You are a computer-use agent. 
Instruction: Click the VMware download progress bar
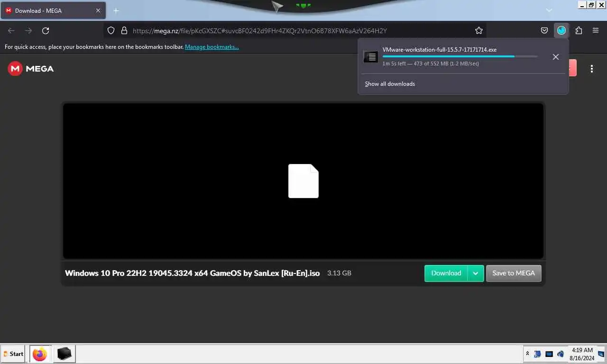pyautogui.click(x=460, y=56)
